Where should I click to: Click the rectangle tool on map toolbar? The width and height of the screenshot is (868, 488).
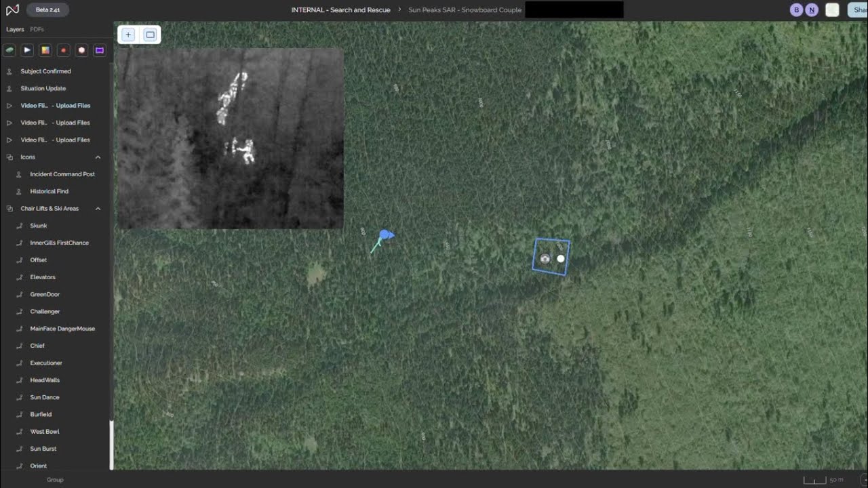pyautogui.click(x=151, y=35)
